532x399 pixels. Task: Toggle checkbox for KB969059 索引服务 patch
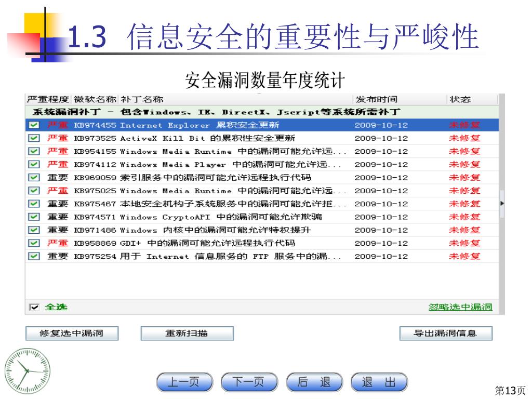coord(34,178)
